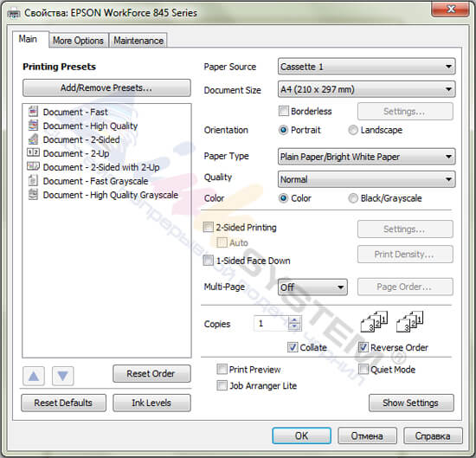Screen dimensions: 476x458
Task: Click the reverse order page-stack illustration icon
Action: pyautogui.click(x=410, y=321)
